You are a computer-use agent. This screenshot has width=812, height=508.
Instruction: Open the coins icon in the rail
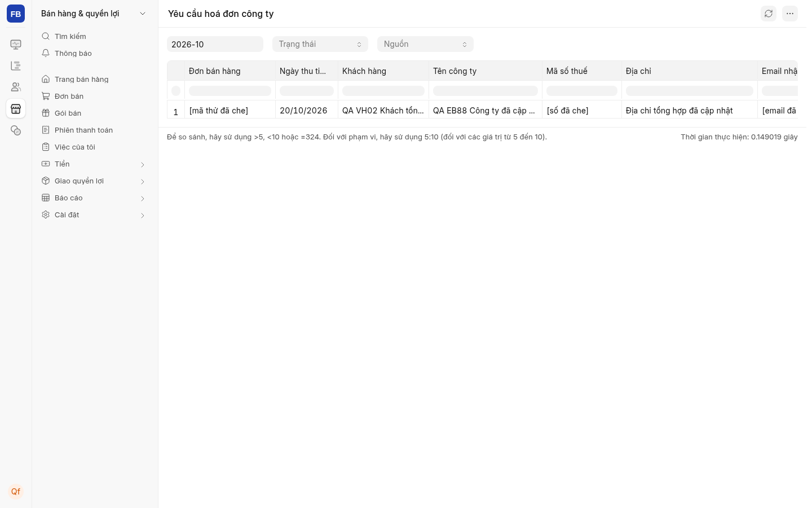pos(16,130)
